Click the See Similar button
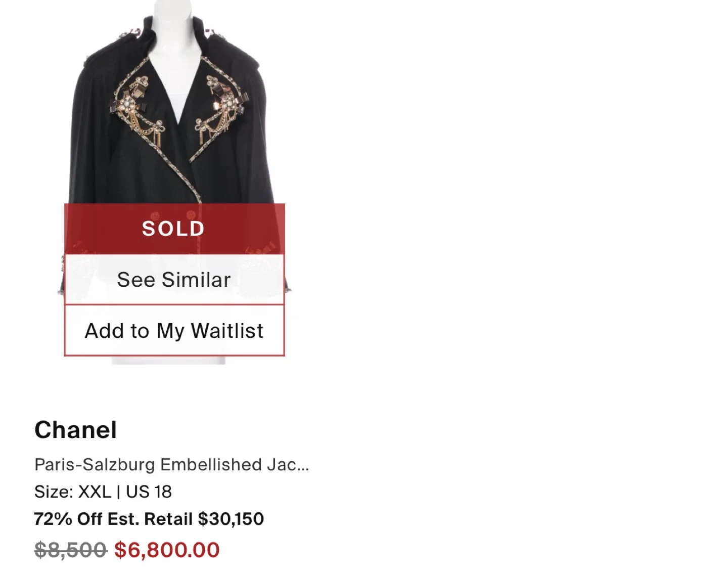This screenshot has height=573, width=728. [x=174, y=279]
